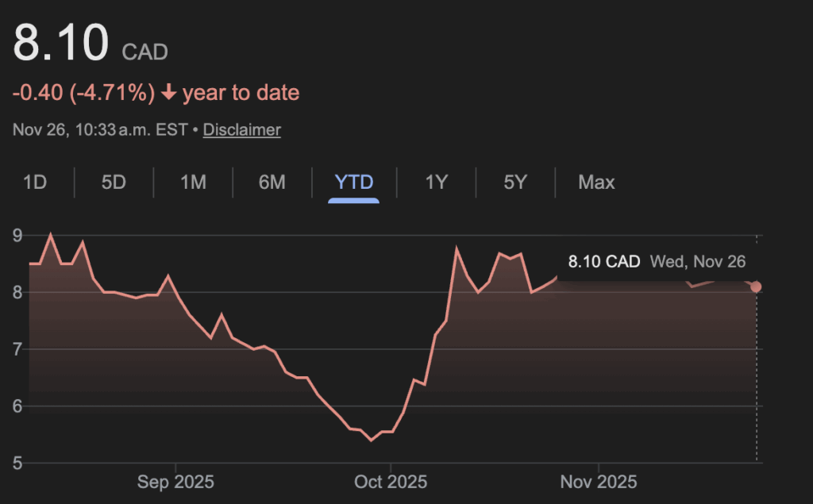Click the Sep 2025 axis label

[x=175, y=482]
